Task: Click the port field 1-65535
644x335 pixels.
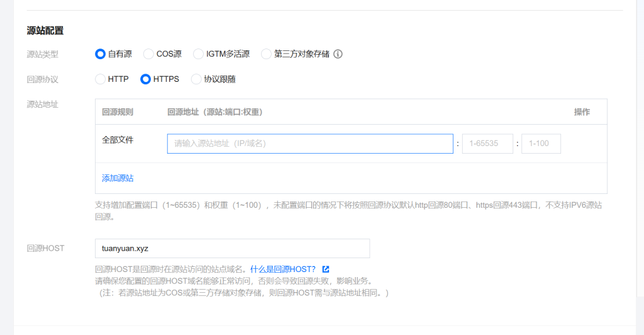Action: pos(487,144)
